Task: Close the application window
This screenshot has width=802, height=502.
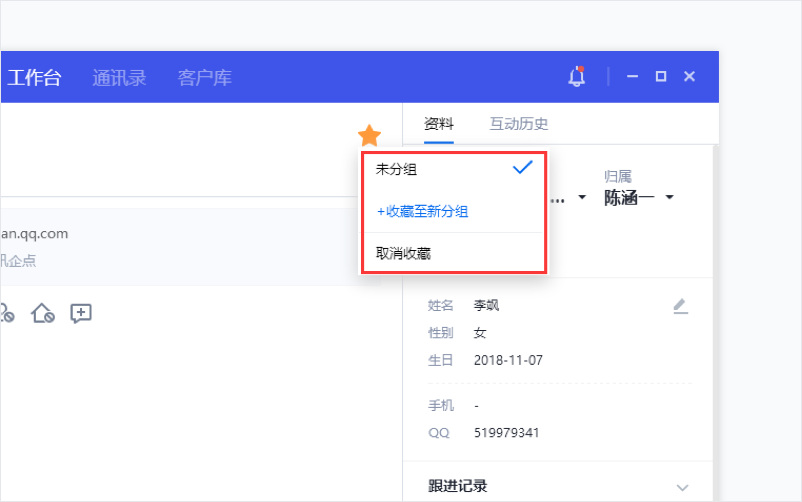Action: [689, 76]
